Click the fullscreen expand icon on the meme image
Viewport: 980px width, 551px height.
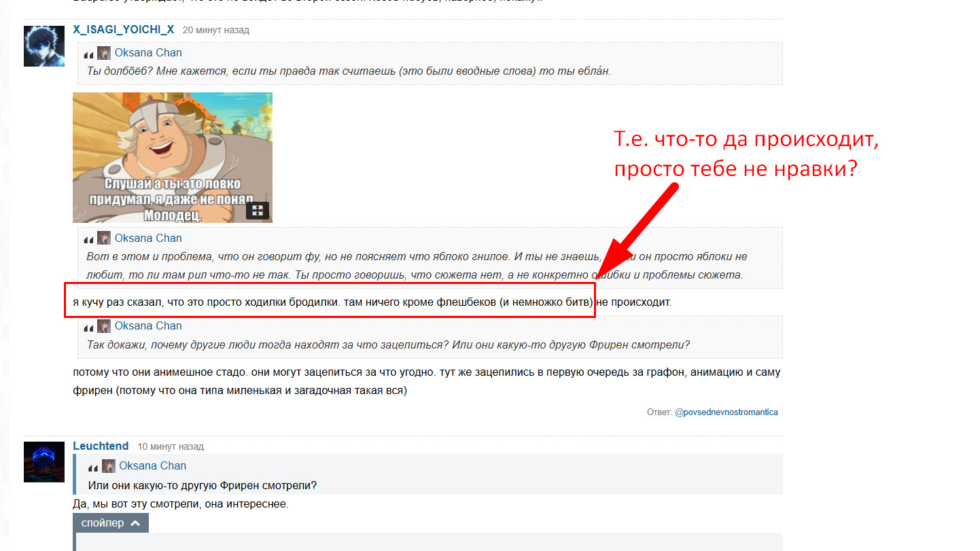257,211
